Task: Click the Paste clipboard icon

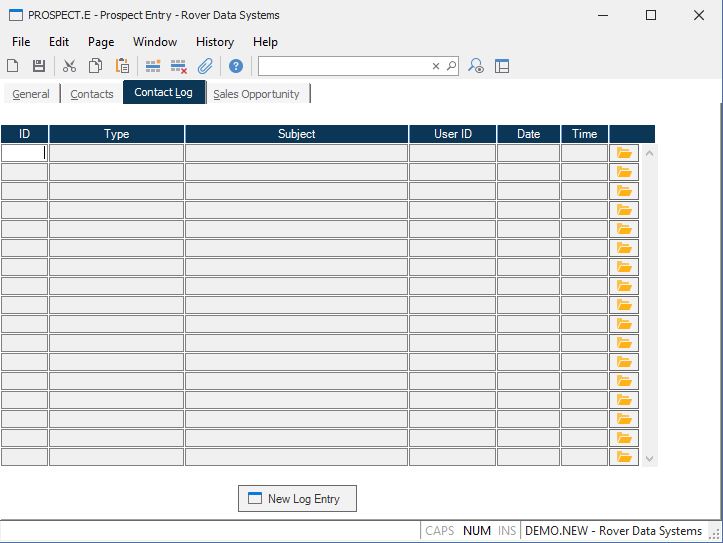Action: [x=122, y=66]
